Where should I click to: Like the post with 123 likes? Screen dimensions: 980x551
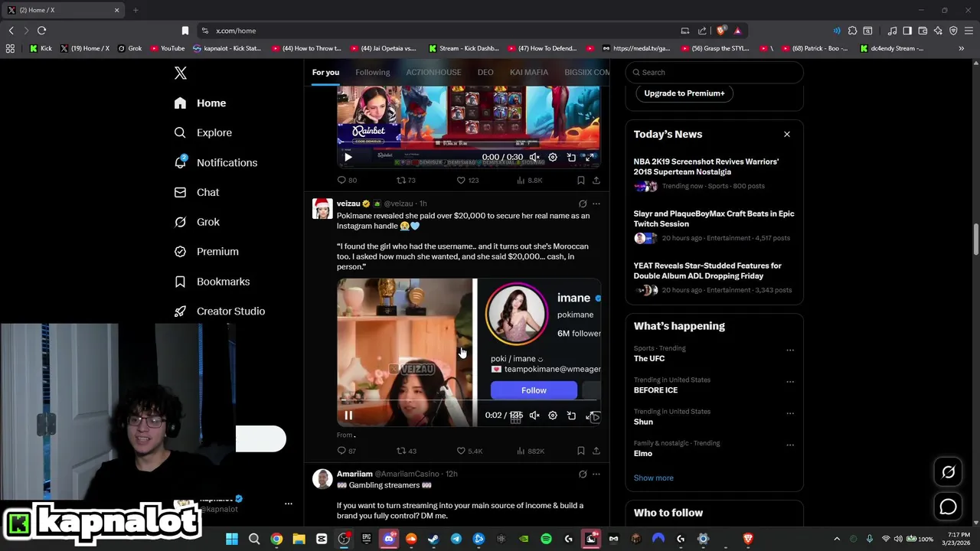pos(467,181)
